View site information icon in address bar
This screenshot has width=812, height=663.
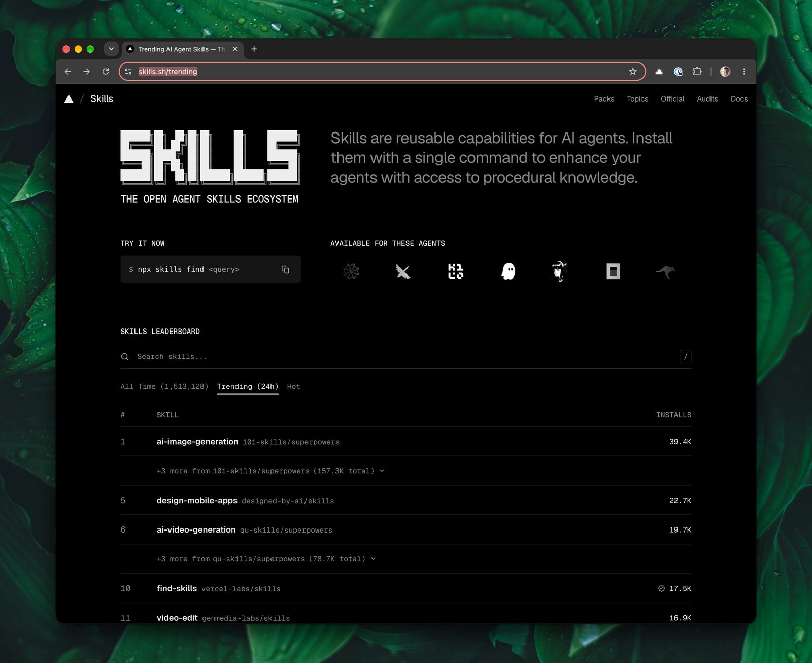128,72
